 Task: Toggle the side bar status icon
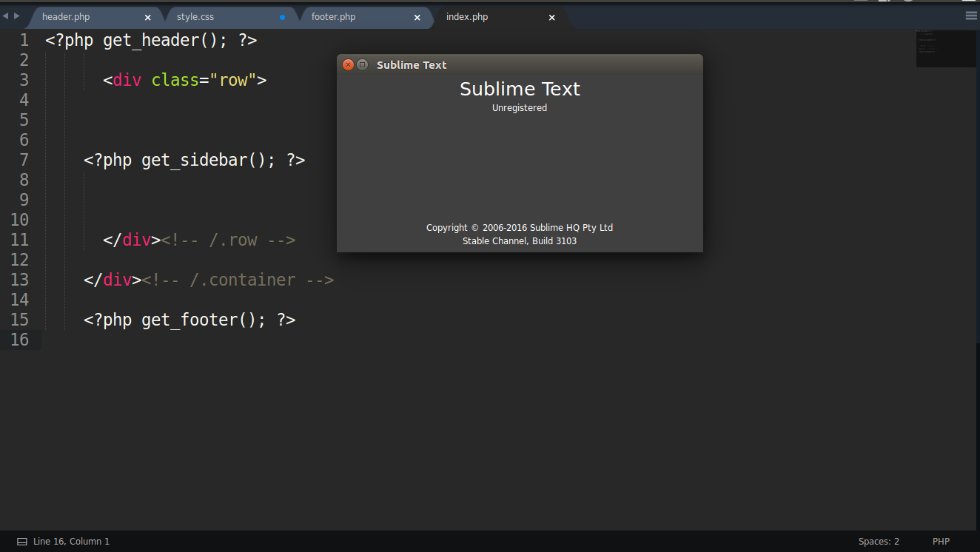pos(22,542)
